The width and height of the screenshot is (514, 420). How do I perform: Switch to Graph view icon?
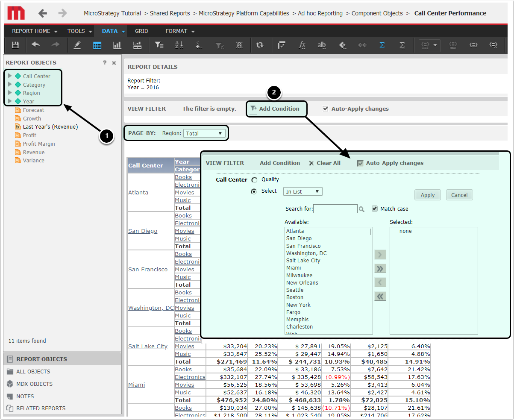(x=117, y=45)
